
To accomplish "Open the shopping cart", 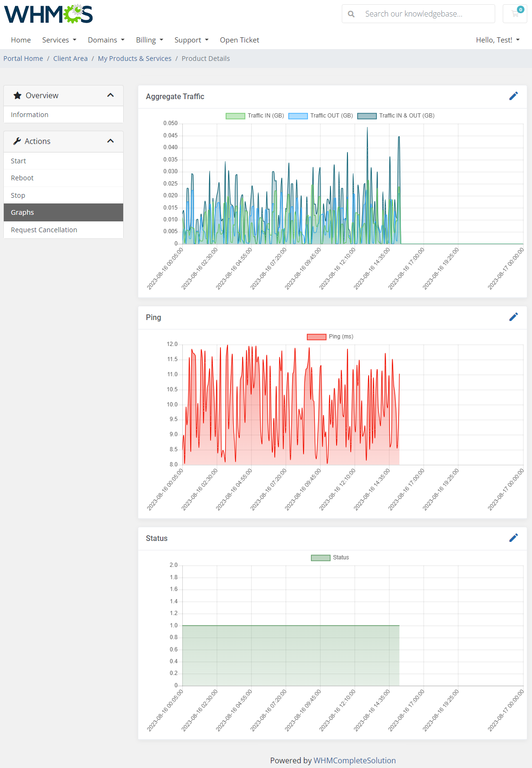I will 515,14.
